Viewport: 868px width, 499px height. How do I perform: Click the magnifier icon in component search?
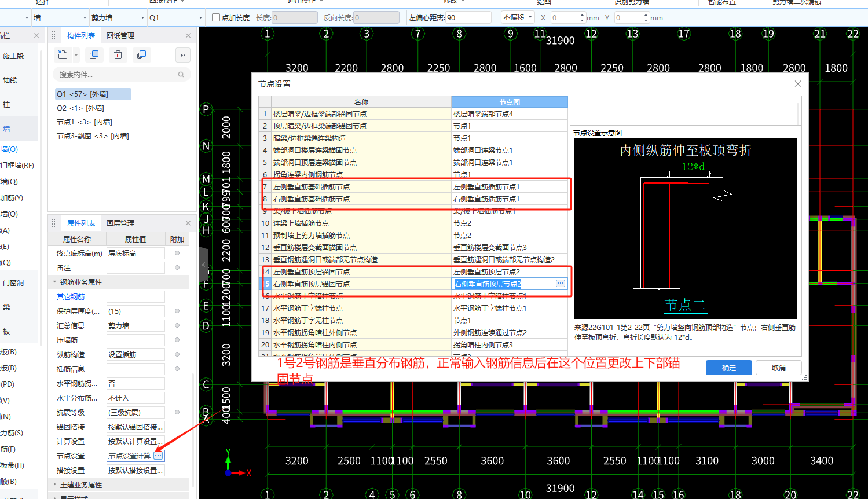[x=181, y=74]
